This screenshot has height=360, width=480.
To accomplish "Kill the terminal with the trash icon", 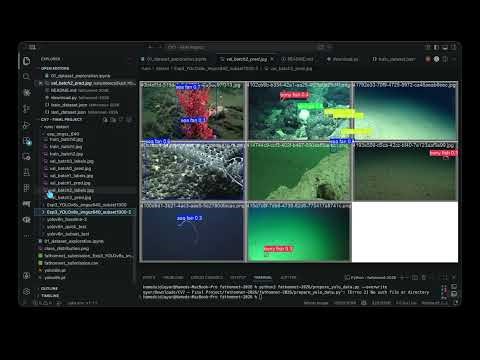I will click(424, 277).
